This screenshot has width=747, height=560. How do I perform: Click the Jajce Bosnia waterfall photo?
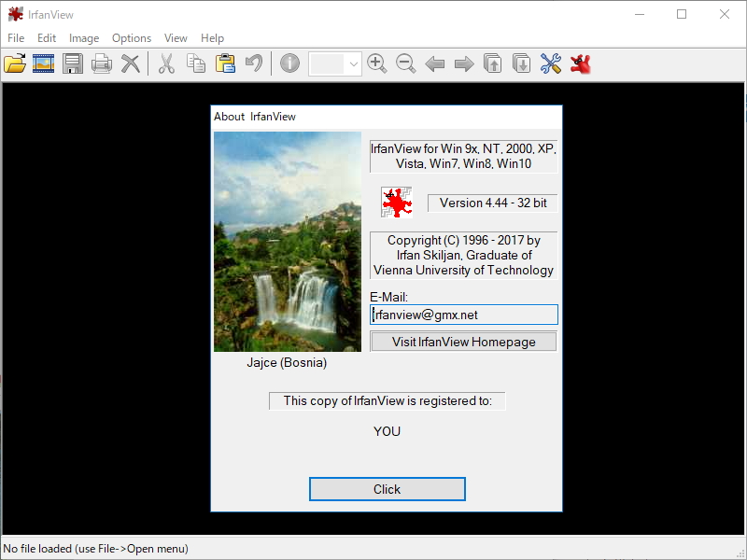pos(287,241)
